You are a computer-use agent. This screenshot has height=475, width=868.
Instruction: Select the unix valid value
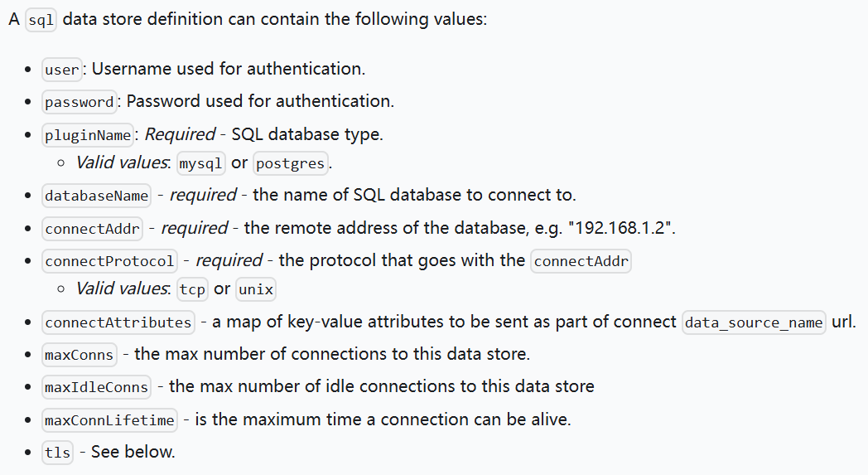tap(256, 289)
